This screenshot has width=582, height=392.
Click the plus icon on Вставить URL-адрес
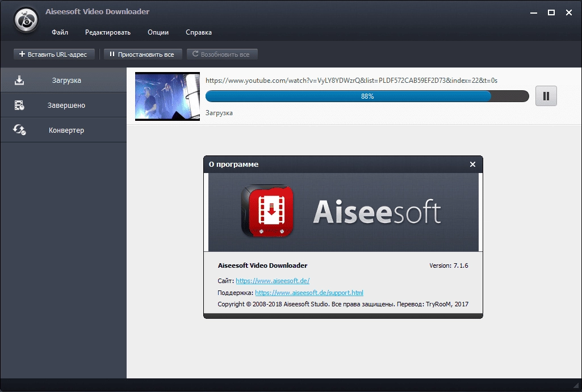(x=22, y=54)
